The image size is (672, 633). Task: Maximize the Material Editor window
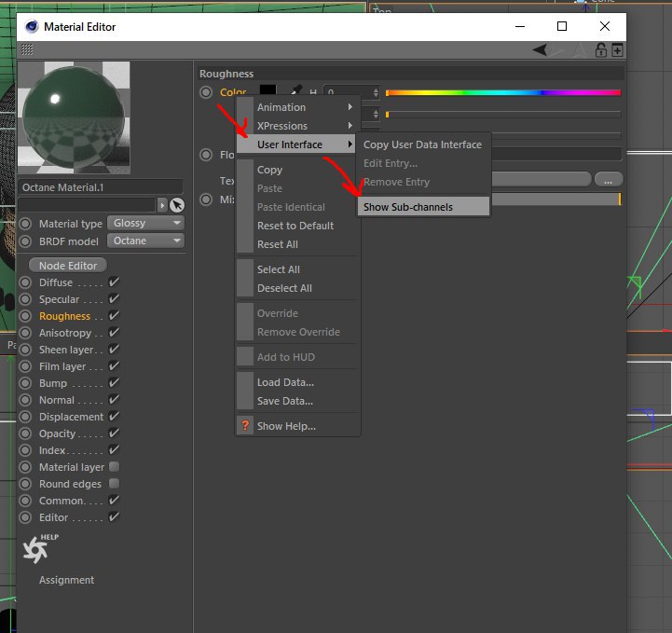pyautogui.click(x=562, y=27)
